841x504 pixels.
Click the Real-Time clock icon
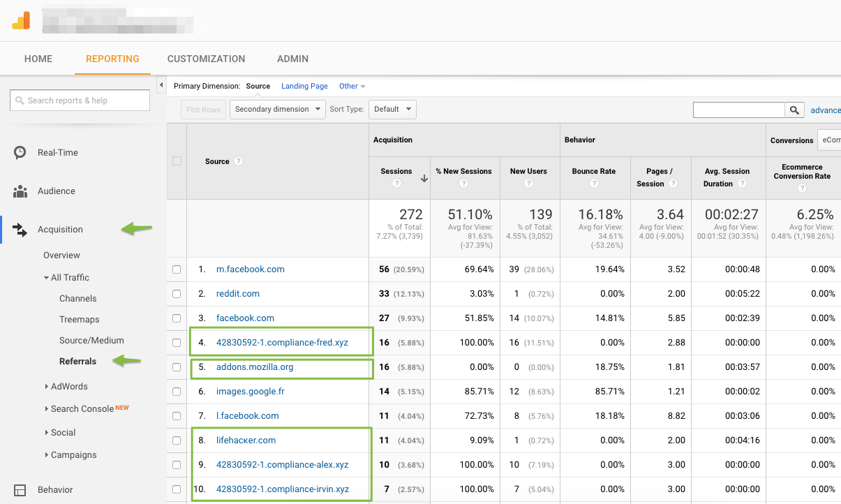click(x=20, y=152)
